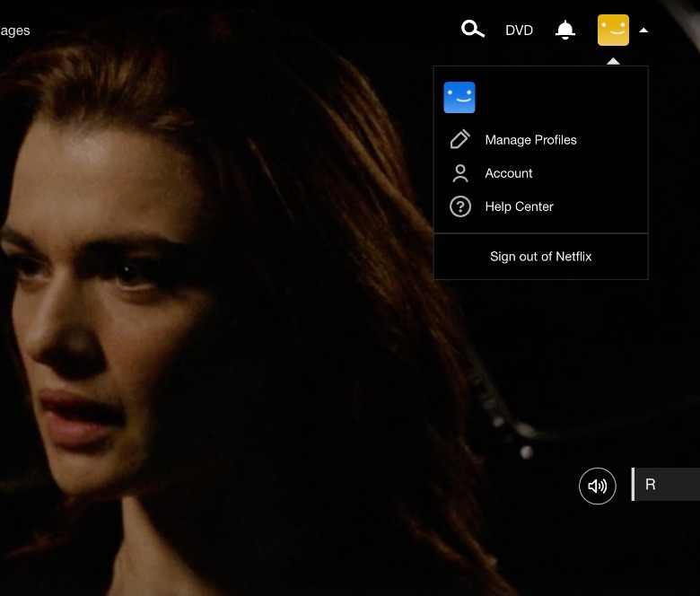Open the DVD link in header
This screenshot has height=596, width=700.
pos(519,31)
